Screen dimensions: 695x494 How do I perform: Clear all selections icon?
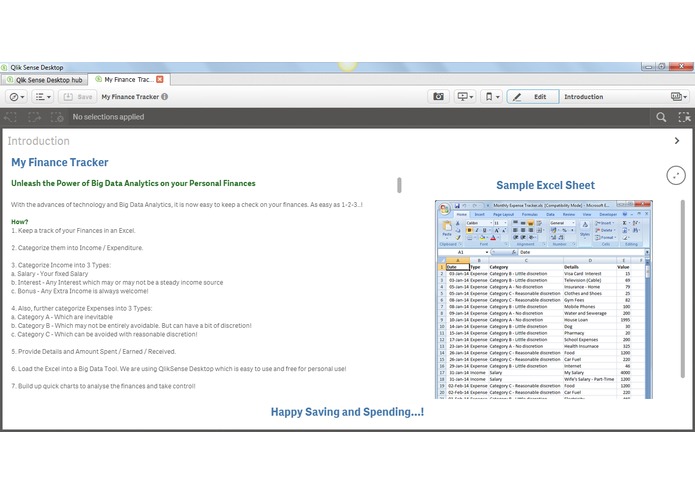[x=57, y=117]
